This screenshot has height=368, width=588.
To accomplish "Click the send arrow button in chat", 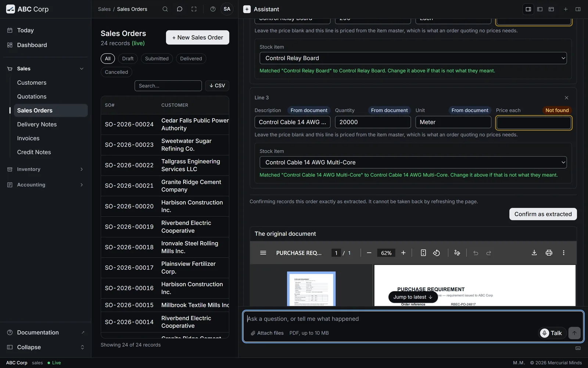I will [x=574, y=333].
